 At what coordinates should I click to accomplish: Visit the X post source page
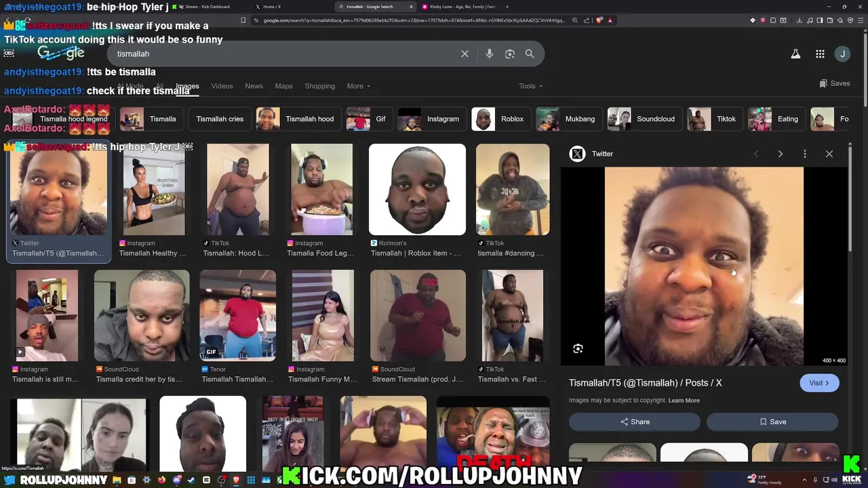[819, 383]
